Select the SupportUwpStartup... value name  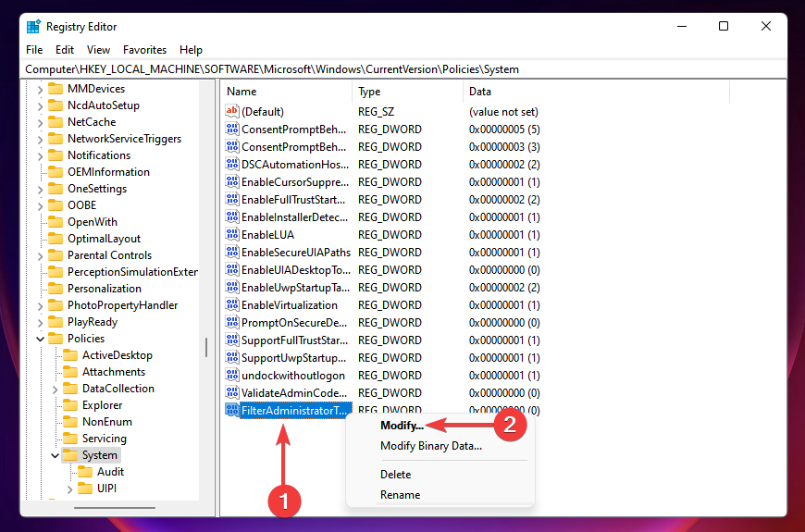tap(293, 357)
